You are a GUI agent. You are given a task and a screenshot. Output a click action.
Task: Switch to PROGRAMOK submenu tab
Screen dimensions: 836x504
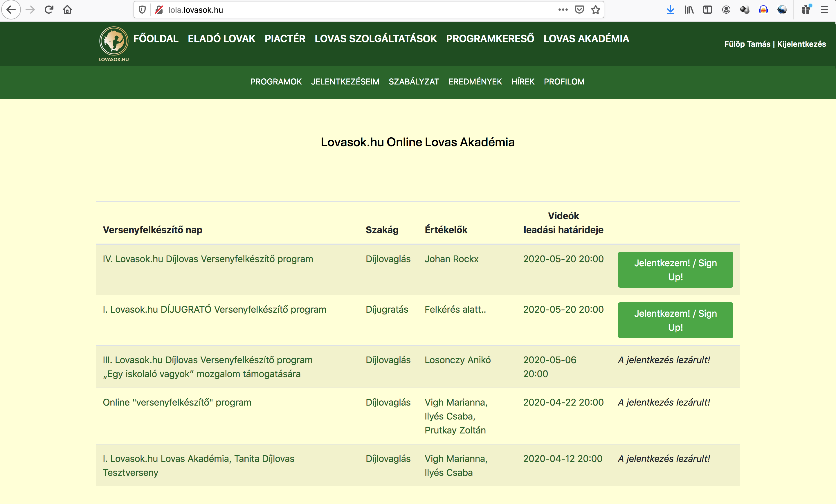pyautogui.click(x=276, y=82)
